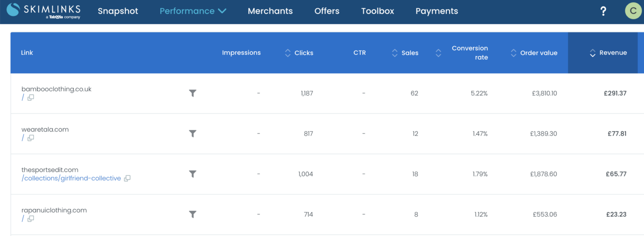The height and width of the screenshot is (236, 644).
Task: Open wearetala.com external link icon
Action: click(31, 138)
